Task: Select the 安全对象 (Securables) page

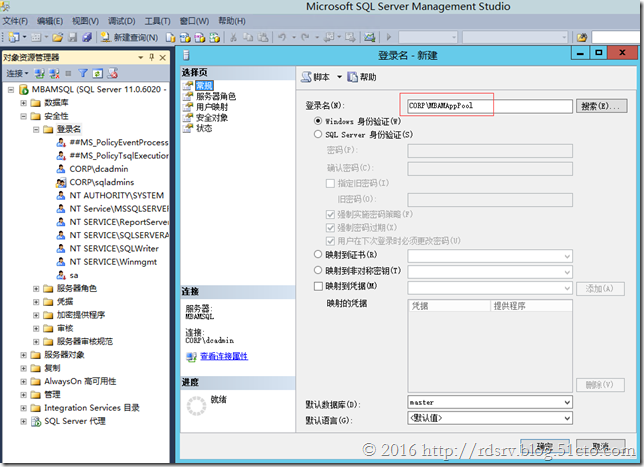Action: (212, 117)
